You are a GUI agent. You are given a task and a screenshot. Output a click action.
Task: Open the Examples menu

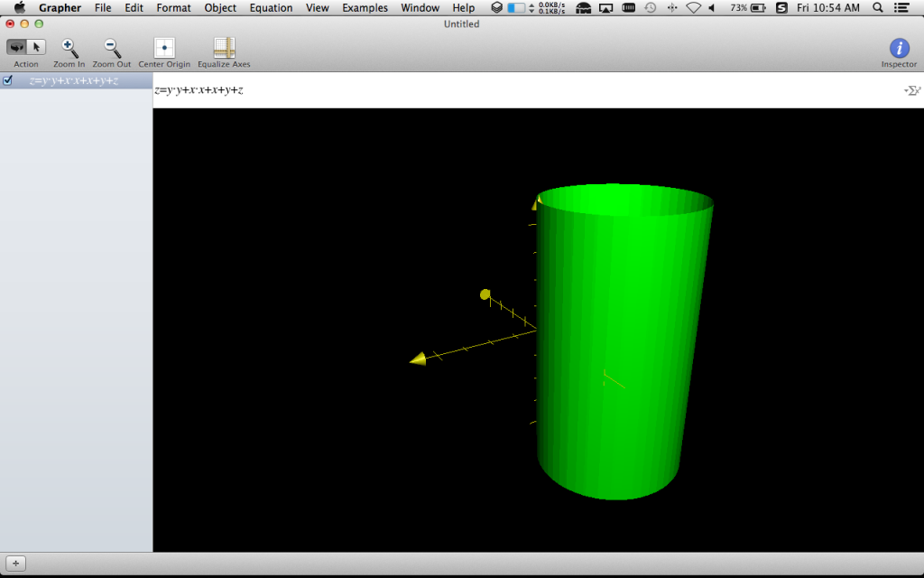(365, 8)
